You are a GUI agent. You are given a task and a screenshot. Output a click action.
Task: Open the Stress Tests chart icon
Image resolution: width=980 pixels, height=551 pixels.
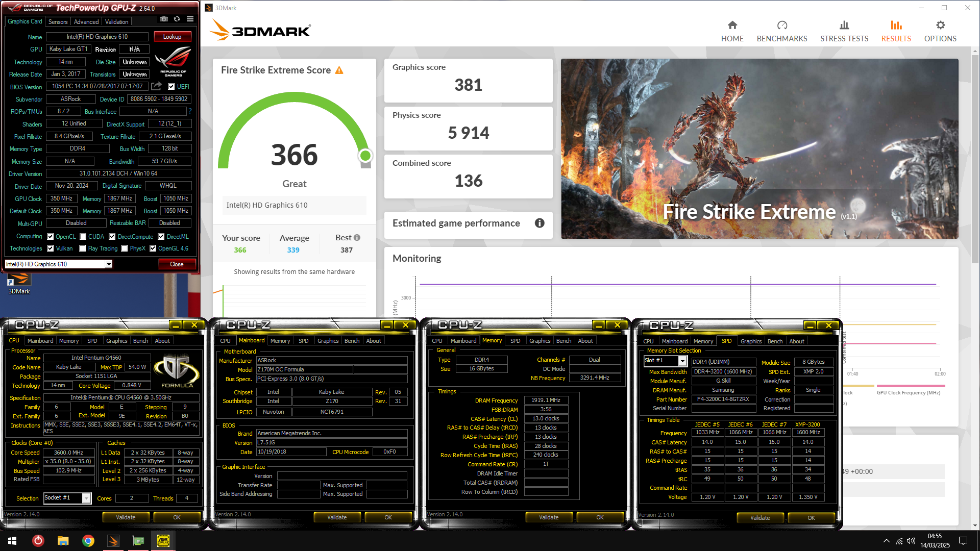(844, 26)
